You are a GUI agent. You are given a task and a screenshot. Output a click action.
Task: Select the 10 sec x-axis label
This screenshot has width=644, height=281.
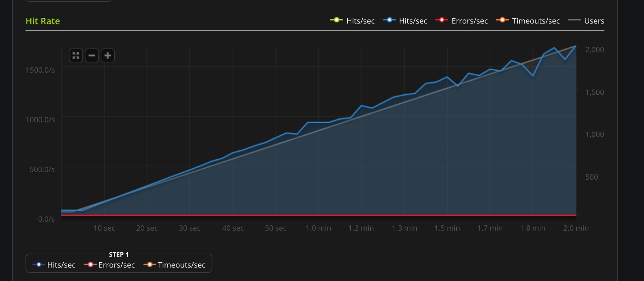pyautogui.click(x=104, y=228)
